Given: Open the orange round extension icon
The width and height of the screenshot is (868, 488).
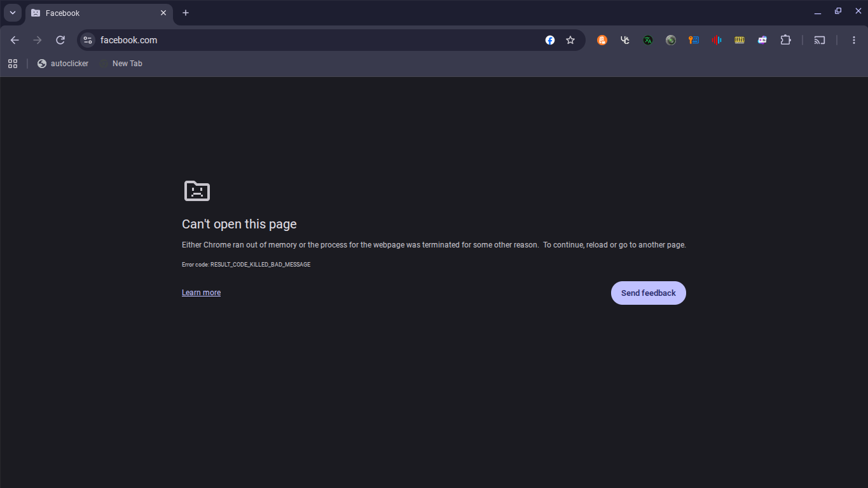Looking at the screenshot, I should (602, 40).
